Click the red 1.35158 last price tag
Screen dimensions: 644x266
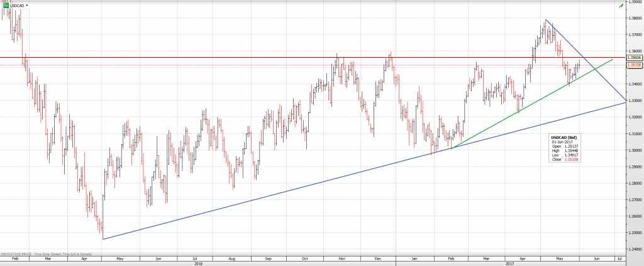[x=634, y=65]
